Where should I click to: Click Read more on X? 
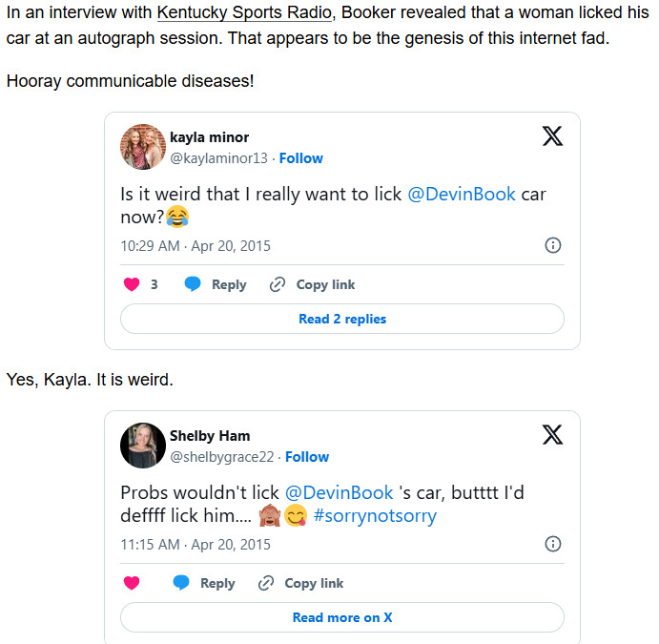(x=342, y=617)
